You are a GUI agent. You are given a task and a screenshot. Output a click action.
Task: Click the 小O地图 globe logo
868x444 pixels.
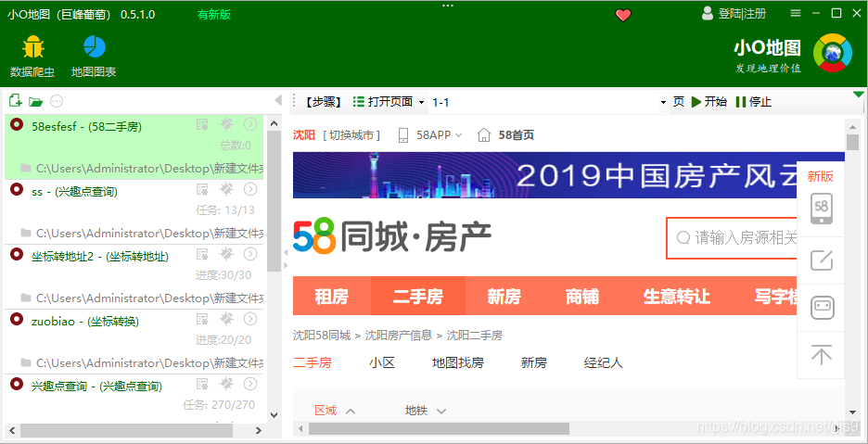click(832, 53)
